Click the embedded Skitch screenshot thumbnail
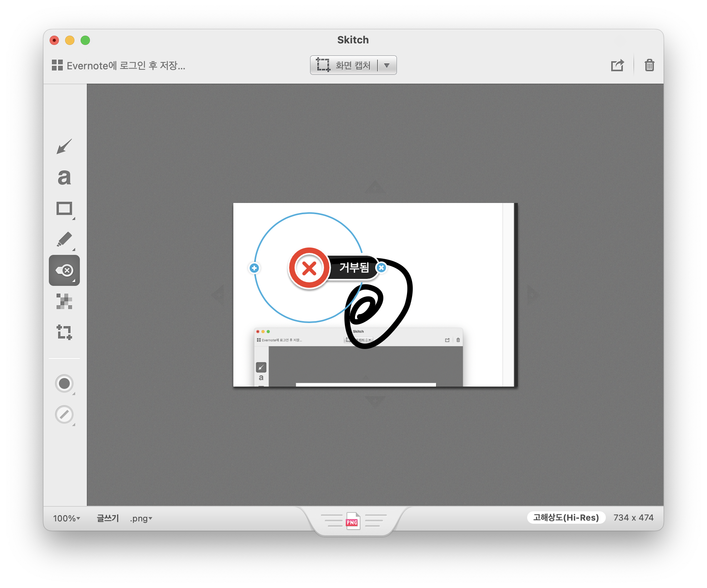The width and height of the screenshot is (707, 588). pyautogui.click(x=359, y=357)
